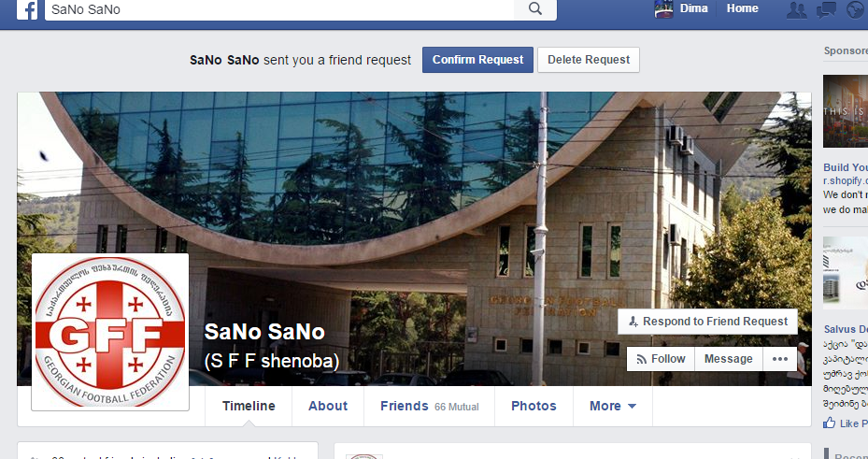This screenshot has height=459, width=868.
Task: Expand the More tab dropdown
Action: click(x=613, y=406)
